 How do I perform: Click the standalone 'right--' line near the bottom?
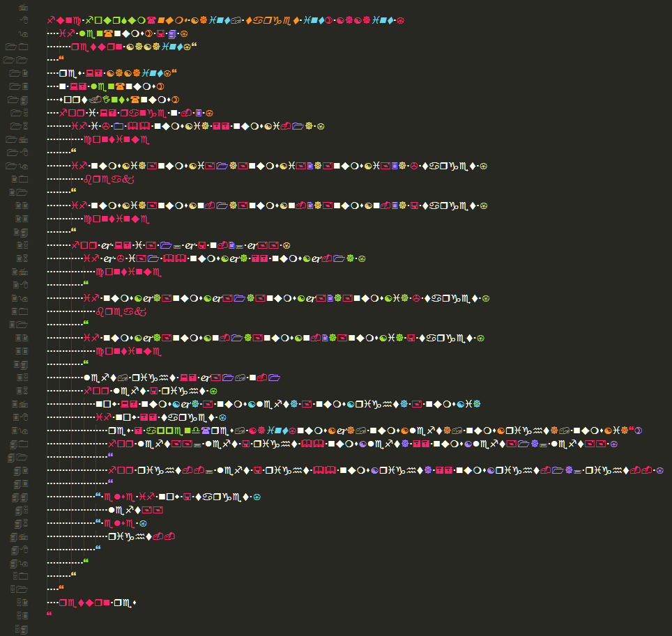pyautogui.click(x=142, y=536)
